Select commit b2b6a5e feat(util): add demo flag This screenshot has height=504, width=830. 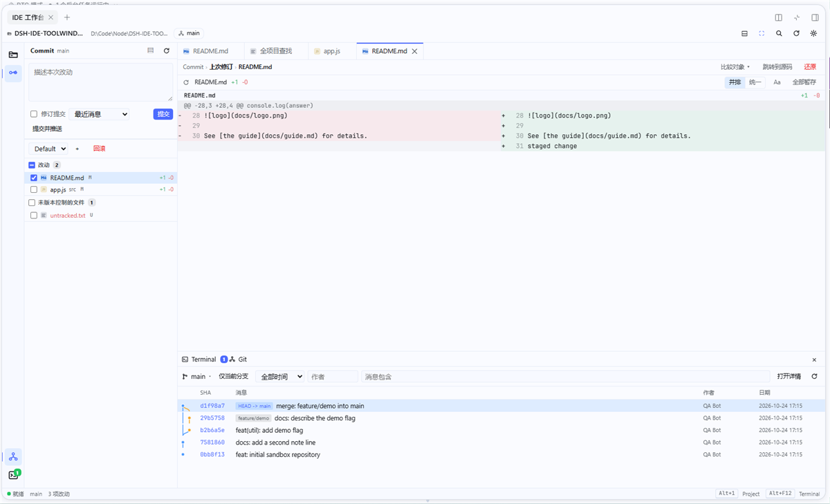coord(501,430)
